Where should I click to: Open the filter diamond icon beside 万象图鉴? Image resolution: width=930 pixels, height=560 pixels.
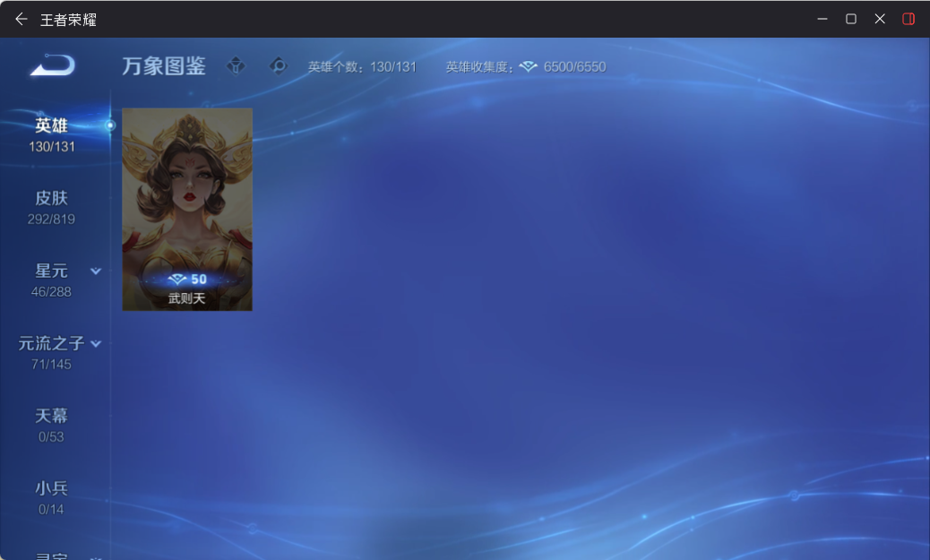pos(236,65)
